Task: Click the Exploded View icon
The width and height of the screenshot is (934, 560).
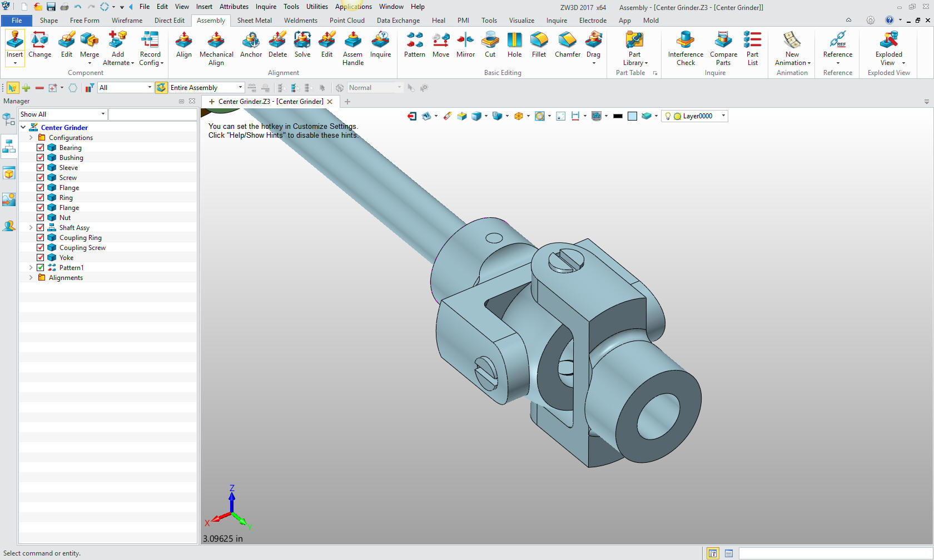Action: click(x=889, y=40)
